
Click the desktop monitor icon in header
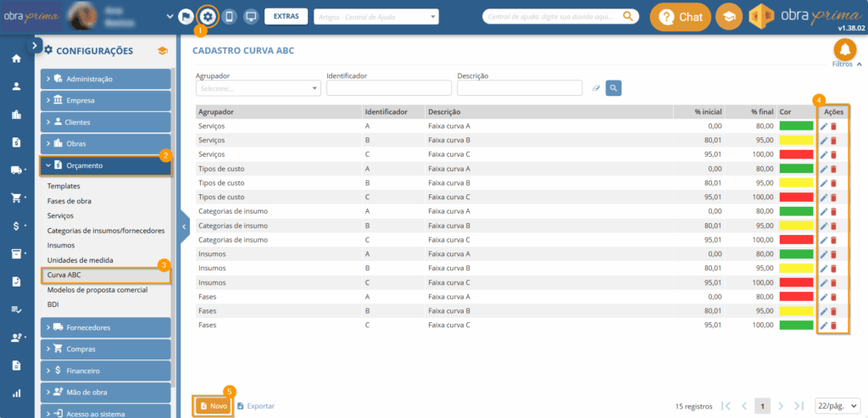[x=250, y=16]
